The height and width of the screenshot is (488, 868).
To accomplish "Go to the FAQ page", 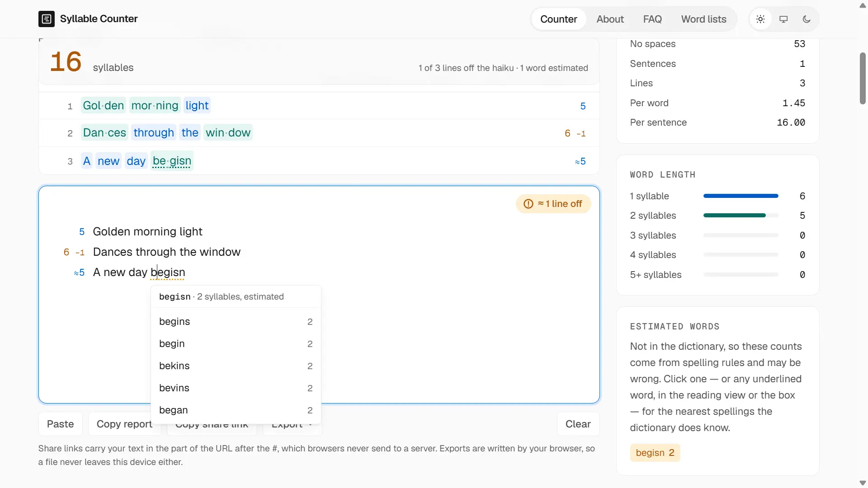I will [x=652, y=19].
